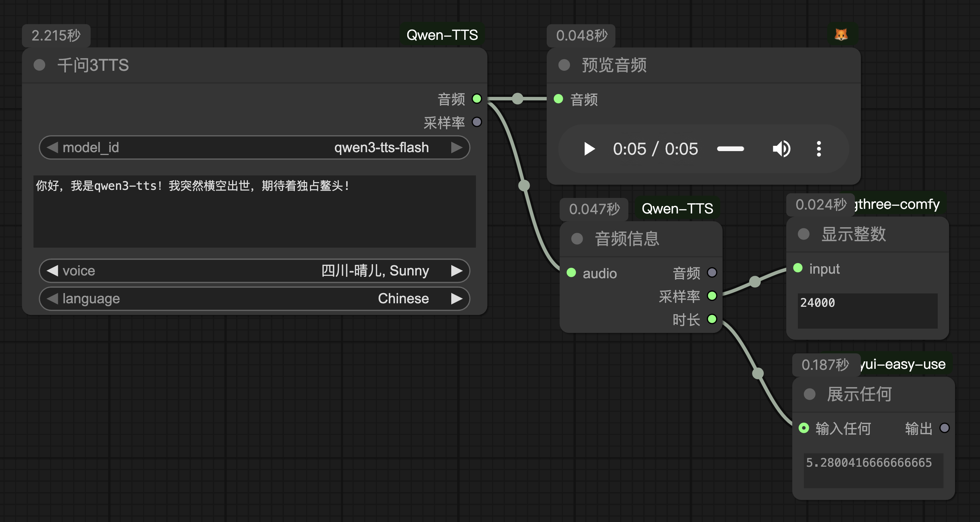The height and width of the screenshot is (522, 980).
Task: Click the 0.047秒 execution time badge
Action: tap(594, 209)
